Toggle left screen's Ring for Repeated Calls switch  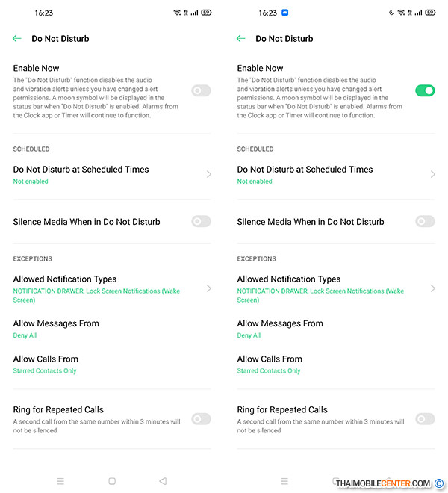201,419
